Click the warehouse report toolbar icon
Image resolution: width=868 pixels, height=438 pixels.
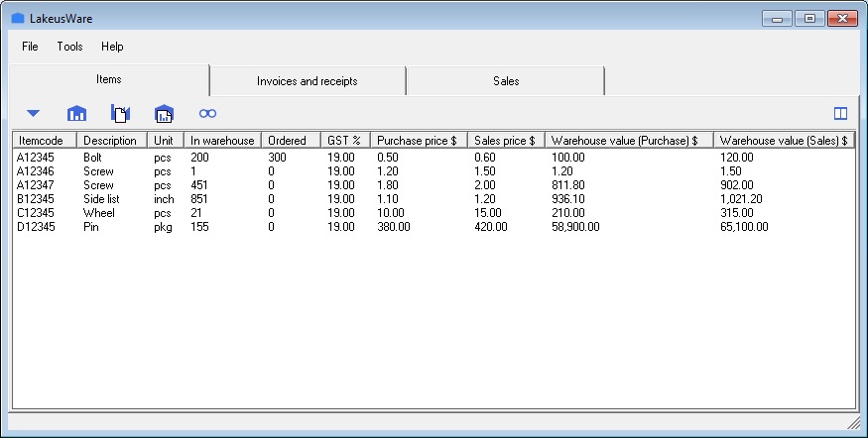pyautogui.click(x=164, y=113)
